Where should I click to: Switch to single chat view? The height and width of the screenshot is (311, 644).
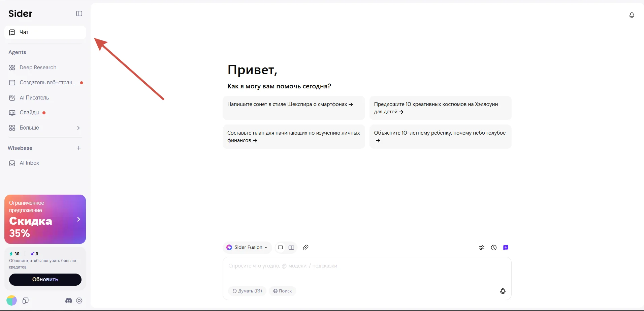(x=280, y=248)
